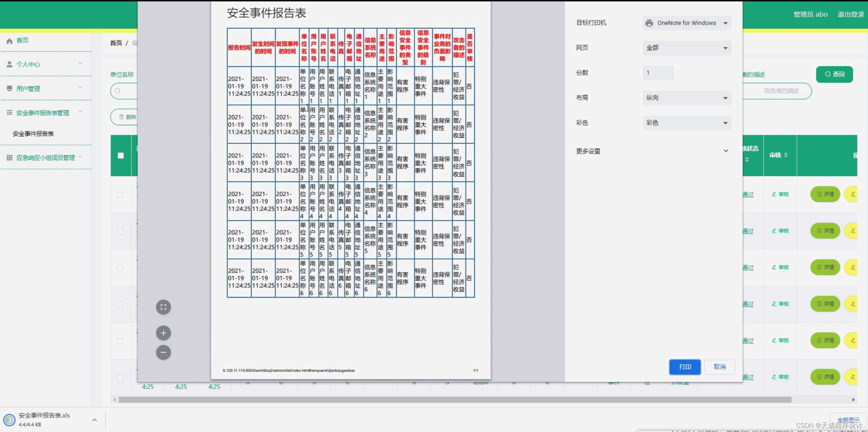Image resolution: width=868 pixels, height=432 pixels.
Task: Toggle the select-all checkbox in the table header
Action: pos(121,156)
